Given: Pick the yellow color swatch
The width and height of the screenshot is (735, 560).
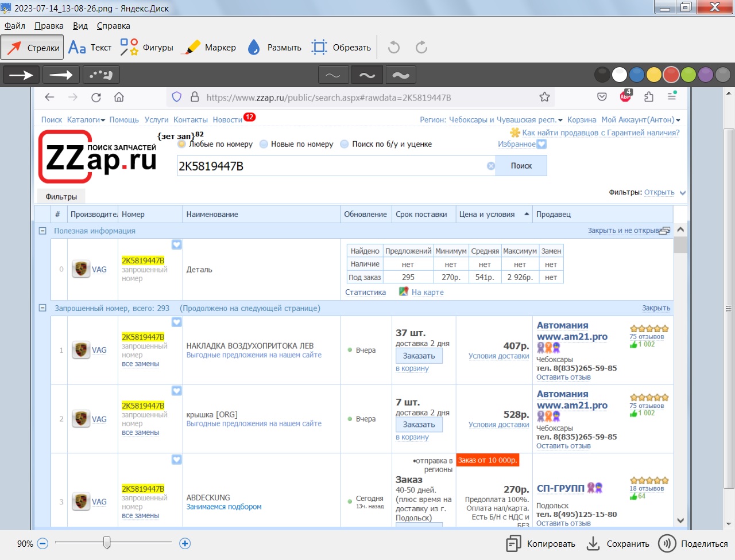Looking at the screenshot, I should click(654, 75).
